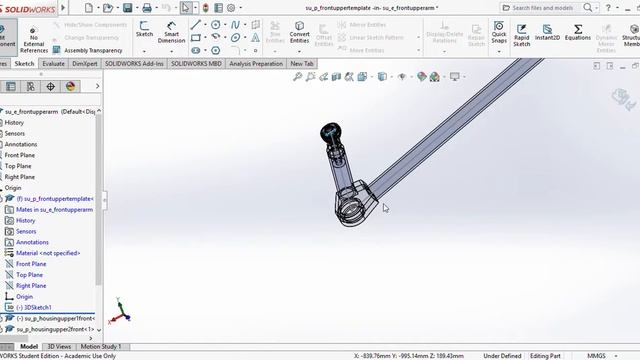Expand su_p_housingupper2front<1> arrow

click(x=1, y=329)
